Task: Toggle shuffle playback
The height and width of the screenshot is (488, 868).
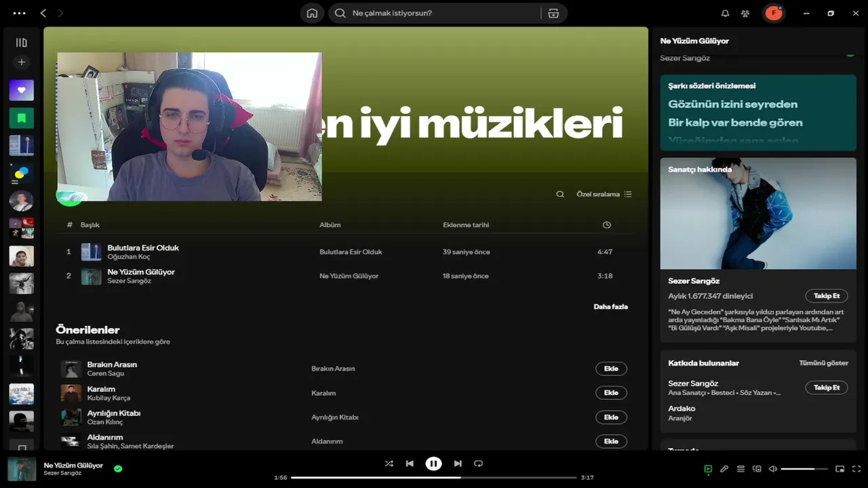Action: coord(389,464)
